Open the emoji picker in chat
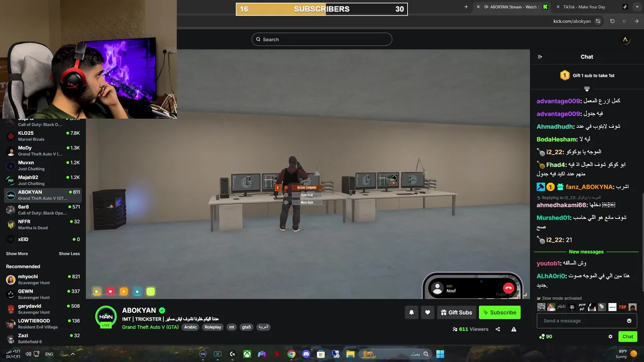Viewport: 644px width, 362px height. coord(629,321)
